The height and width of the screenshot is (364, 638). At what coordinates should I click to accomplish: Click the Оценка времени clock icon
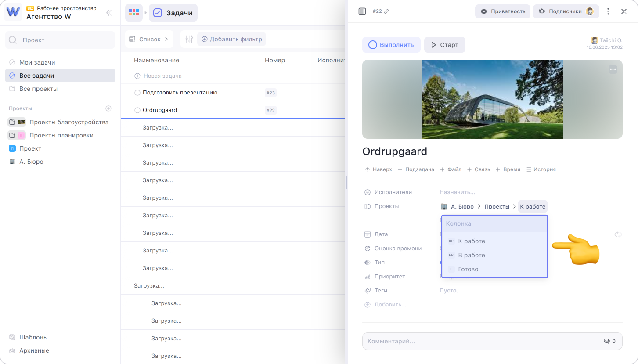(368, 249)
